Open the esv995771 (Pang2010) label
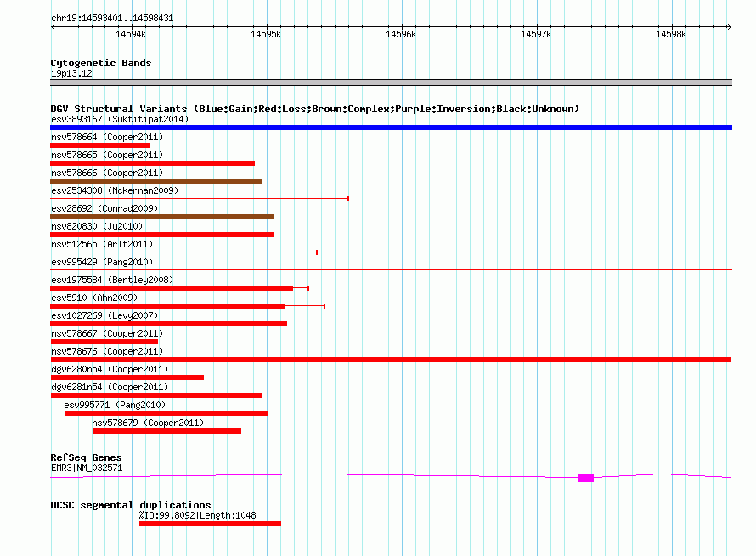756x556 pixels. (115, 405)
